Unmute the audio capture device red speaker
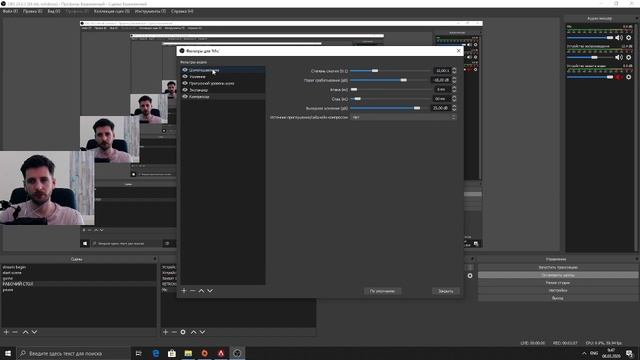 point(619,77)
